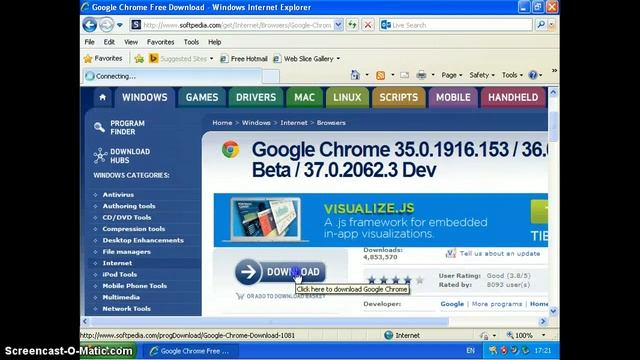Click Google Chrome Free taskbar button
This screenshot has height=360, width=640.
[x=191, y=351]
